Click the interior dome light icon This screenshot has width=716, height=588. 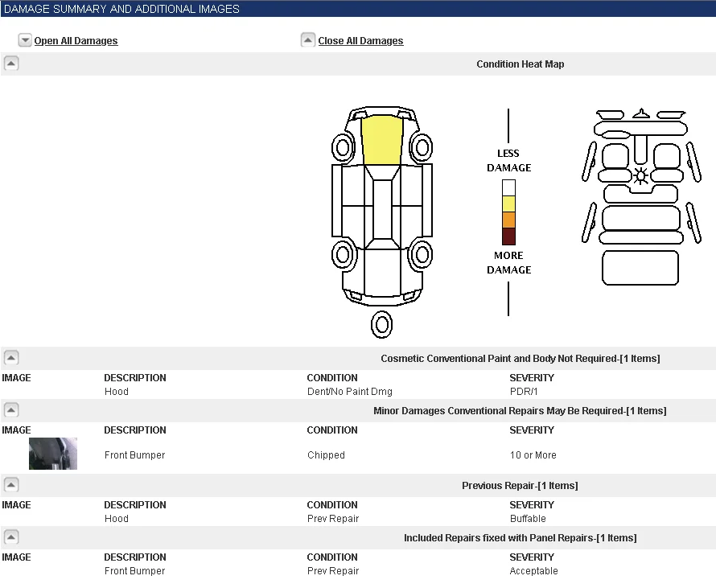[x=640, y=176]
